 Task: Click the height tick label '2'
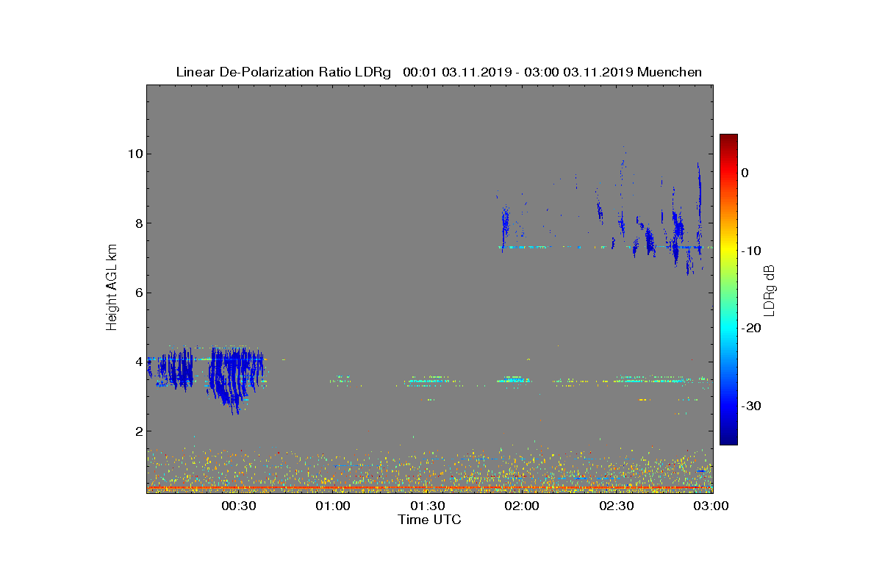point(138,431)
